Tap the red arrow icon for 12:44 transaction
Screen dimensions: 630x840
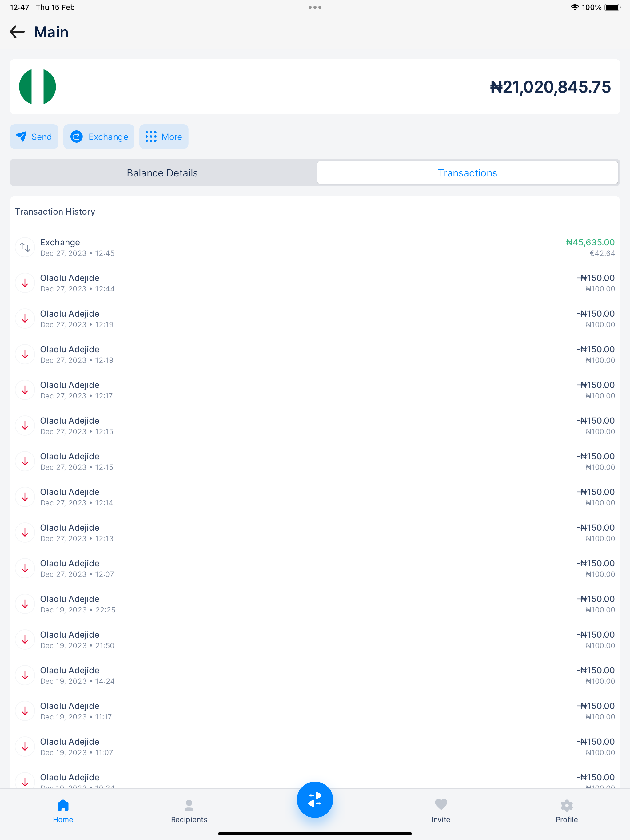[25, 283]
